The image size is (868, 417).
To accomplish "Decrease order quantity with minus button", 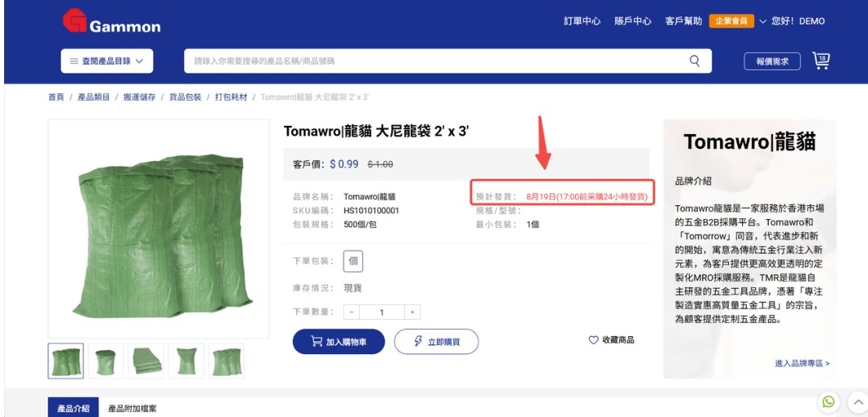I will point(352,312).
